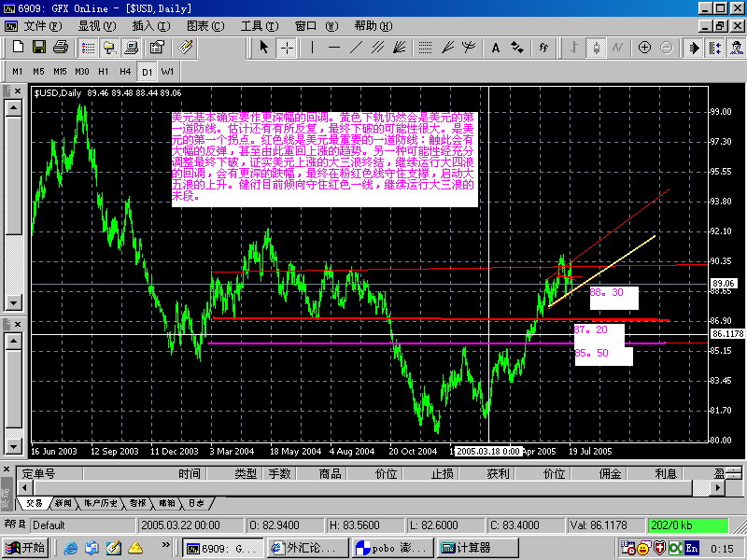Click the 止损 column header

tap(430, 473)
